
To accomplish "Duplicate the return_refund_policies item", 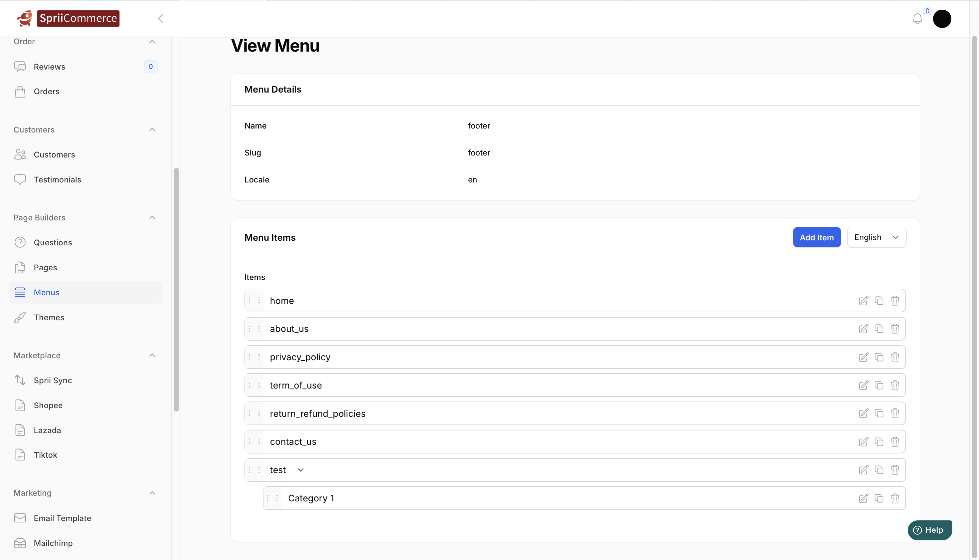I will [x=879, y=414].
